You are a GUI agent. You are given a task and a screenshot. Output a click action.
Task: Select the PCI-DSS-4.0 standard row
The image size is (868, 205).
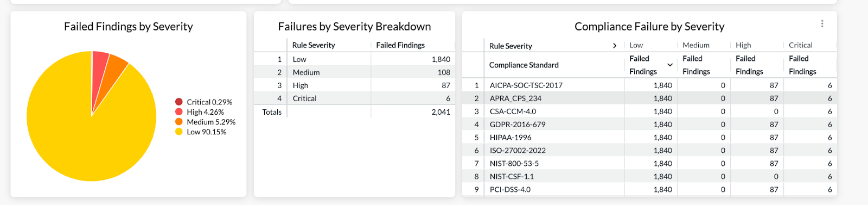point(649,190)
